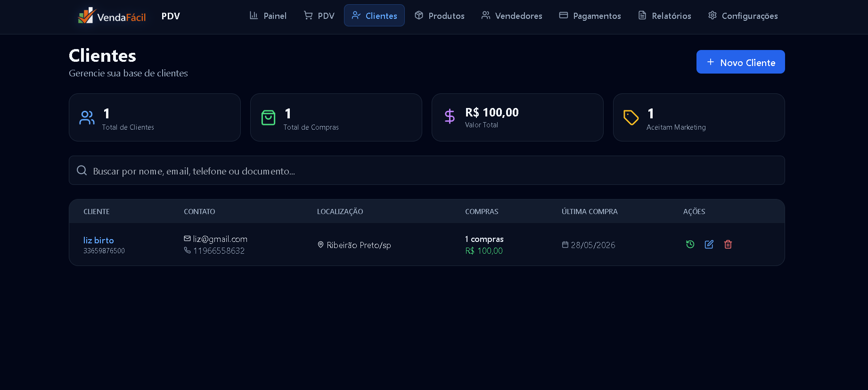Click the ÚLTIMA COMPRA column header
The height and width of the screenshot is (390, 868).
590,211
